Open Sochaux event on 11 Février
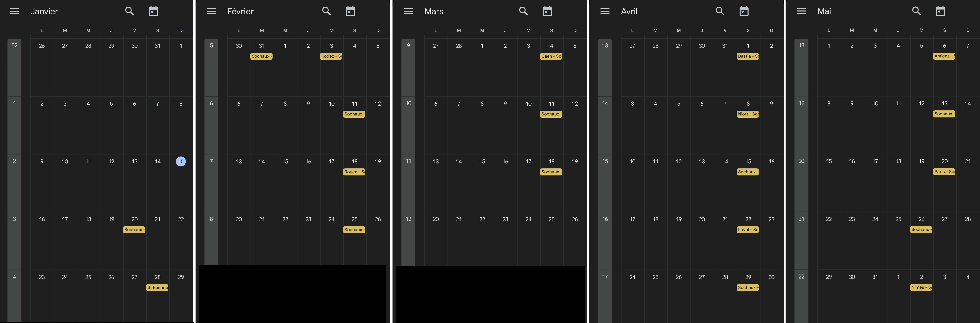 (x=355, y=114)
